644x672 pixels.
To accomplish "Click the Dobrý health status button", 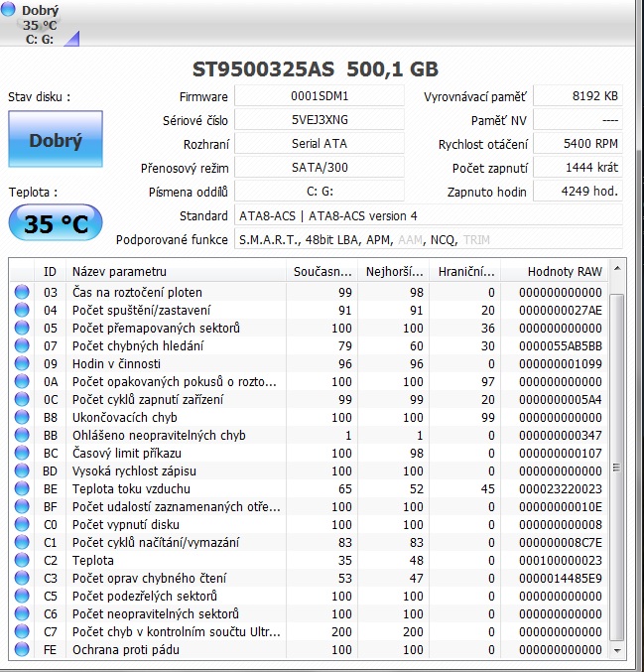I will [x=56, y=139].
